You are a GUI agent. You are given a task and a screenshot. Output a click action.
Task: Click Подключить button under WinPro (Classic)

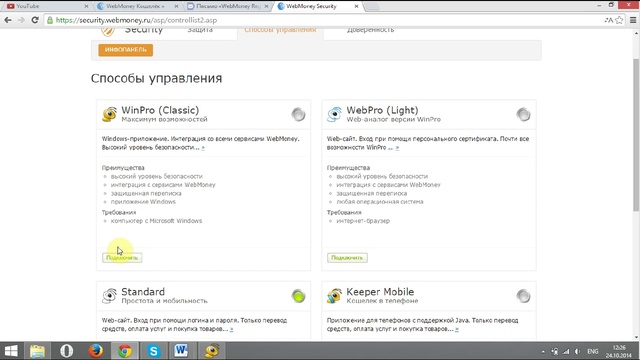point(122,258)
